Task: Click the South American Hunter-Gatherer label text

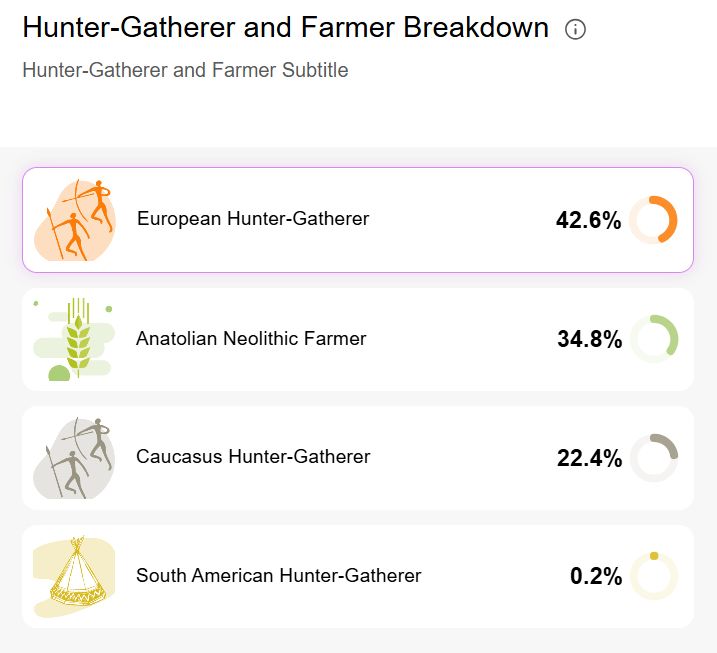Action: [x=278, y=575]
